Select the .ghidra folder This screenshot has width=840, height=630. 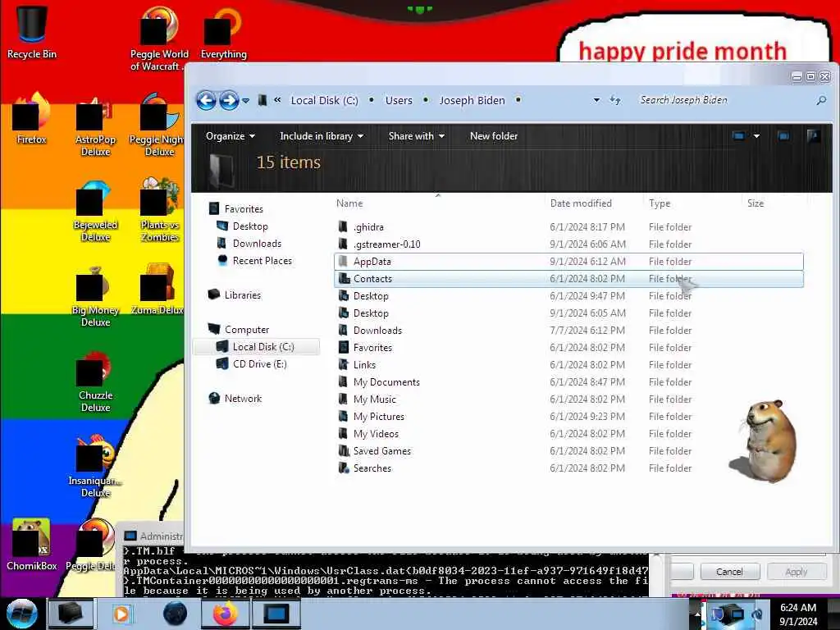pos(568,227)
